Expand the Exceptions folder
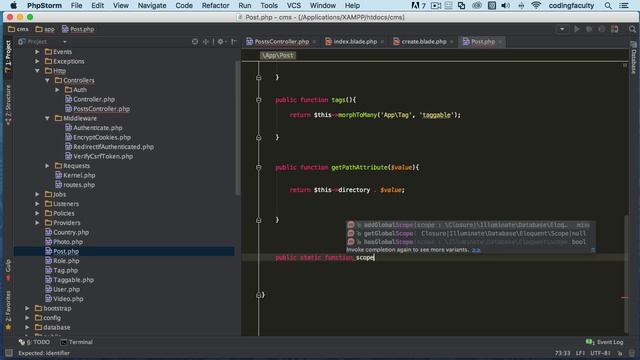Screen dimensions: 640x360 coord(37,61)
